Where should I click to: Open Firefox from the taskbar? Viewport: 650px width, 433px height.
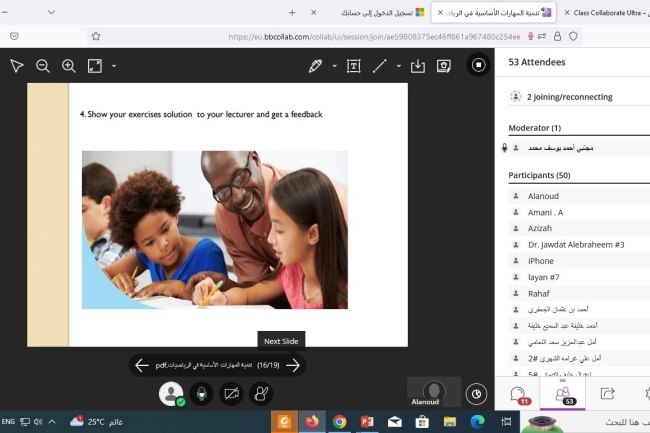pyautogui.click(x=312, y=422)
